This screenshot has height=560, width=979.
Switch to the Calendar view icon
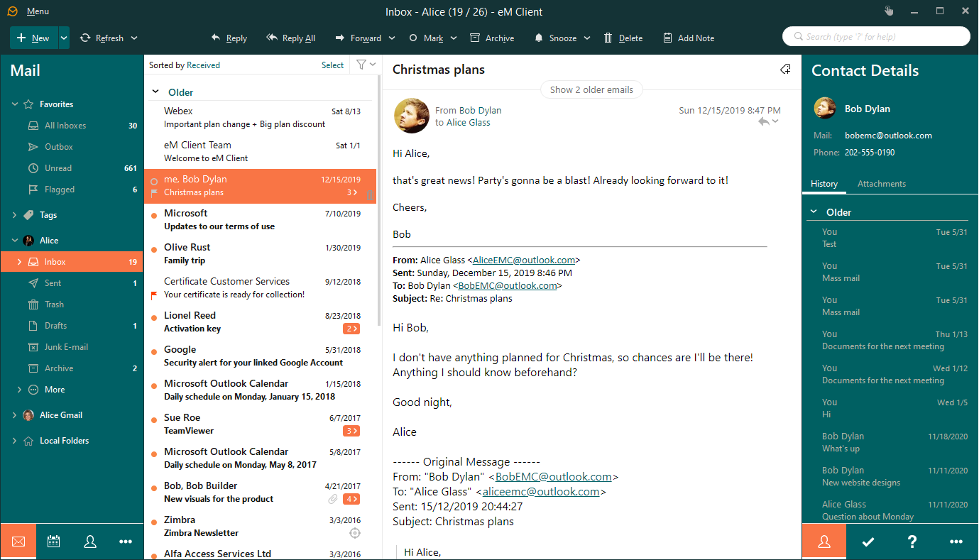tap(54, 542)
